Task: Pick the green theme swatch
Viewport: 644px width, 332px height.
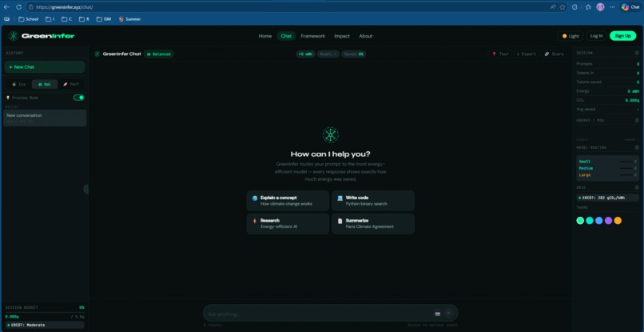Action: tap(580, 221)
